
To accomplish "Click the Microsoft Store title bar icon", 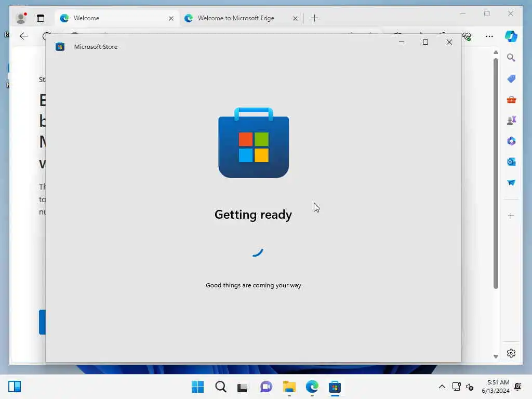I will tap(60, 47).
